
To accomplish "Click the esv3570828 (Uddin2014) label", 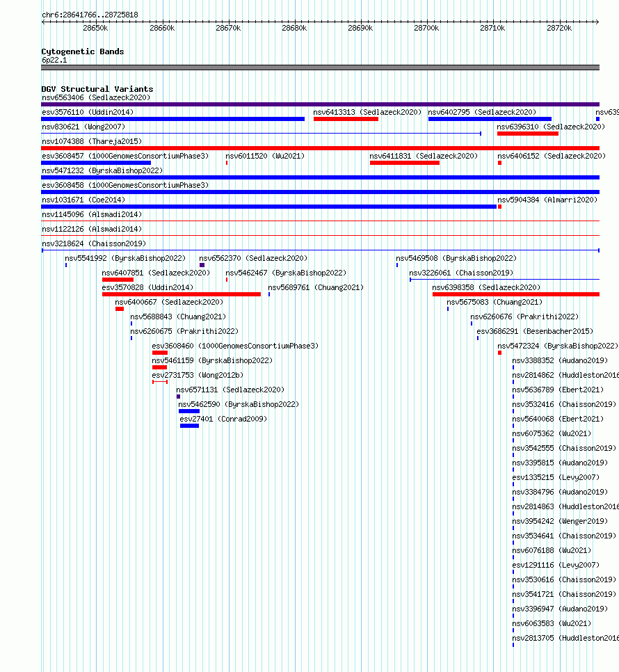I will 147,287.
